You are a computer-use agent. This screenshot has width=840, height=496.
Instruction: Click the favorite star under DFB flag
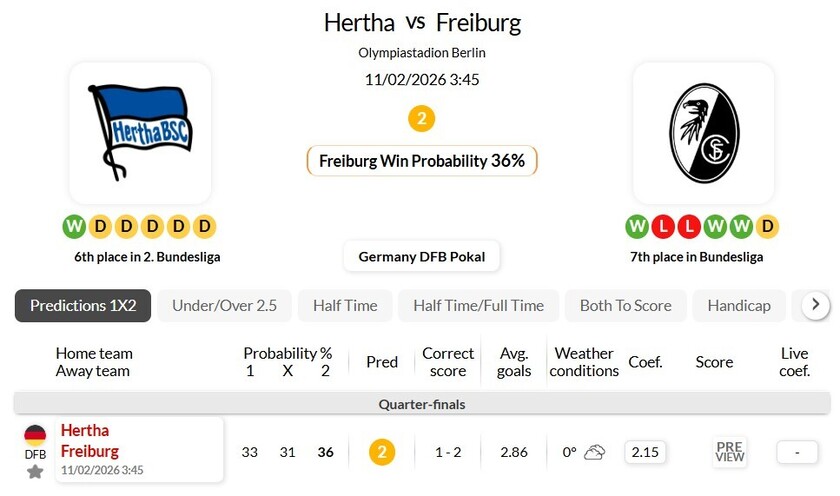point(35,471)
